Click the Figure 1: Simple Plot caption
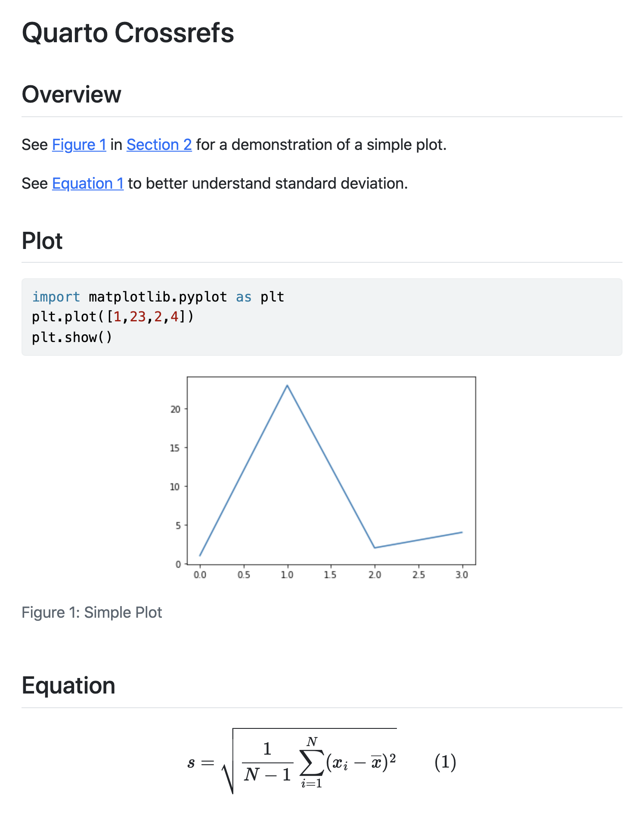 pos(92,613)
